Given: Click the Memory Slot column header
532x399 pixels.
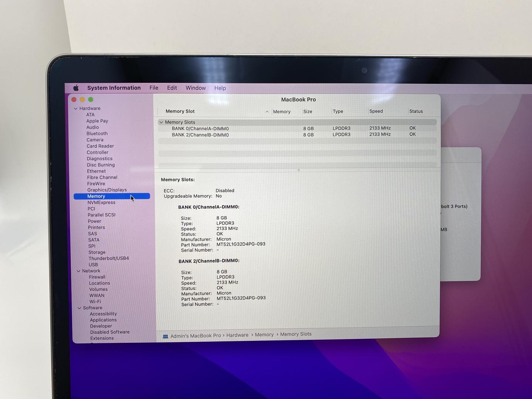Looking at the screenshot, I should coord(180,112).
